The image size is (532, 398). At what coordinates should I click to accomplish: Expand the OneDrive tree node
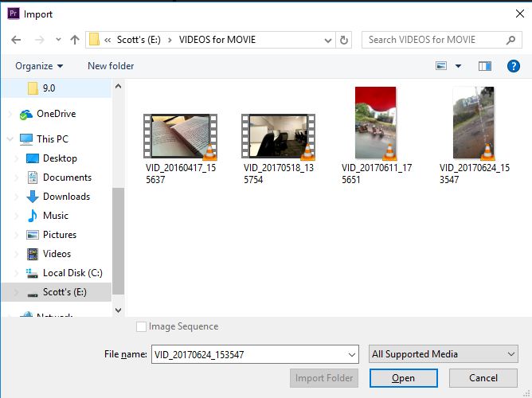click(10, 114)
